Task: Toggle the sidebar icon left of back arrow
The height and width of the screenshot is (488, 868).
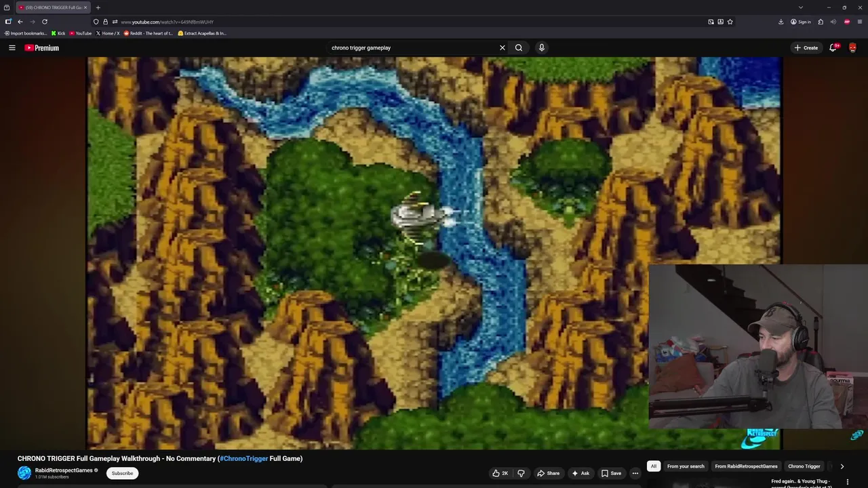Action: click(7, 22)
